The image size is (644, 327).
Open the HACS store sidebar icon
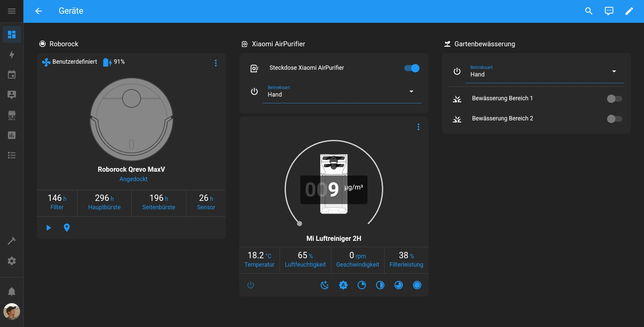[12, 115]
